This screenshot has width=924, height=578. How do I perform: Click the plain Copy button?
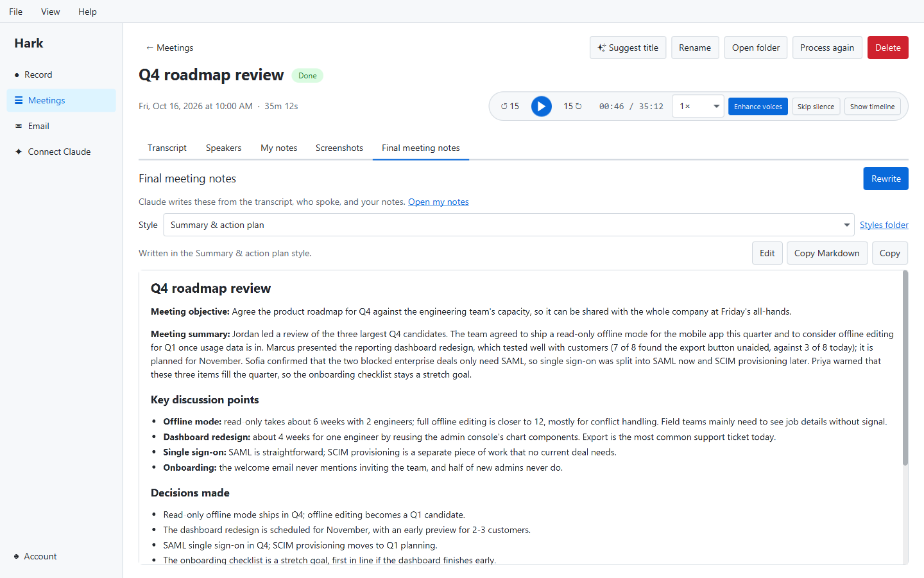click(x=890, y=253)
